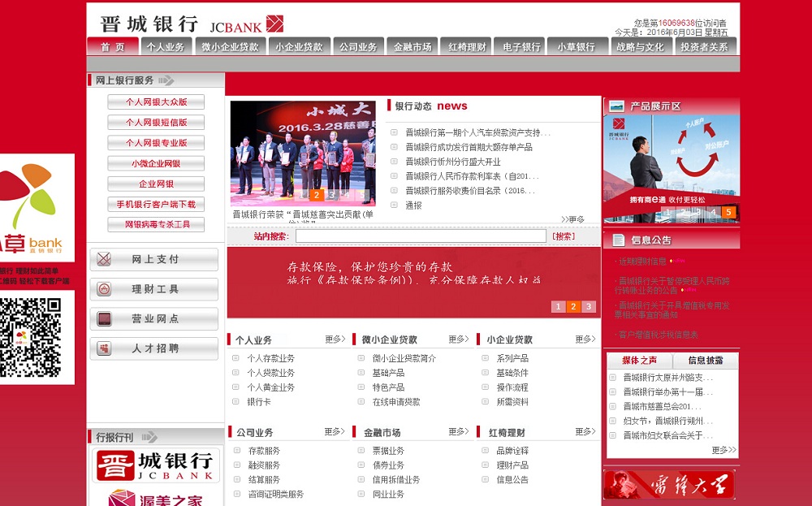The width and height of the screenshot is (812, 506).
Task: Expand 更多 for the 小企业贷款 section
Action: point(585,339)
